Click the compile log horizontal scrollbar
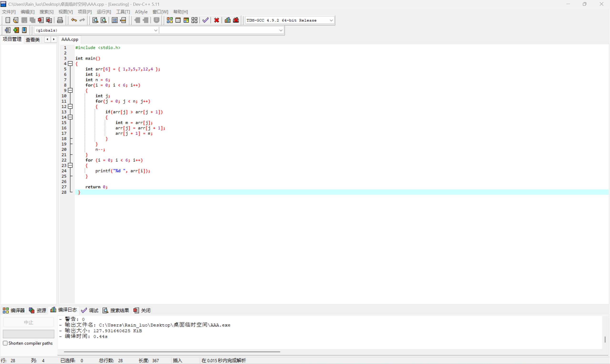Viewport: 610px width, 364px height. (172, 352)
